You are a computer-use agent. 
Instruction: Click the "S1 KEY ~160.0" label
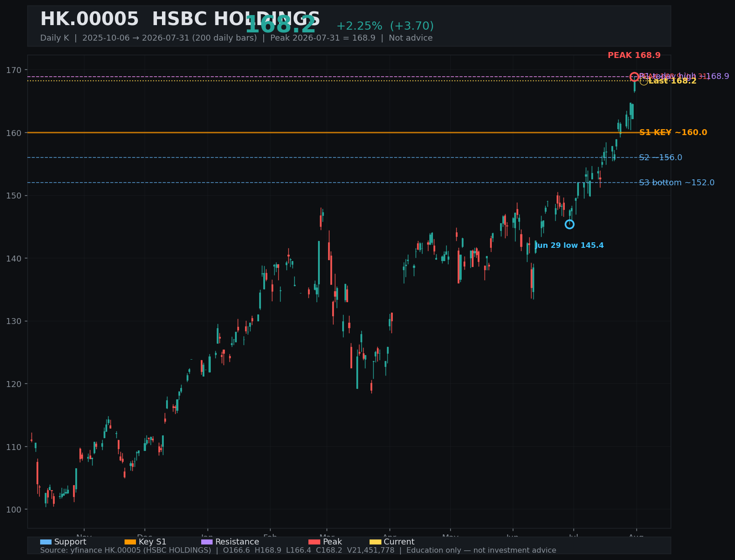tap(673, 132)
